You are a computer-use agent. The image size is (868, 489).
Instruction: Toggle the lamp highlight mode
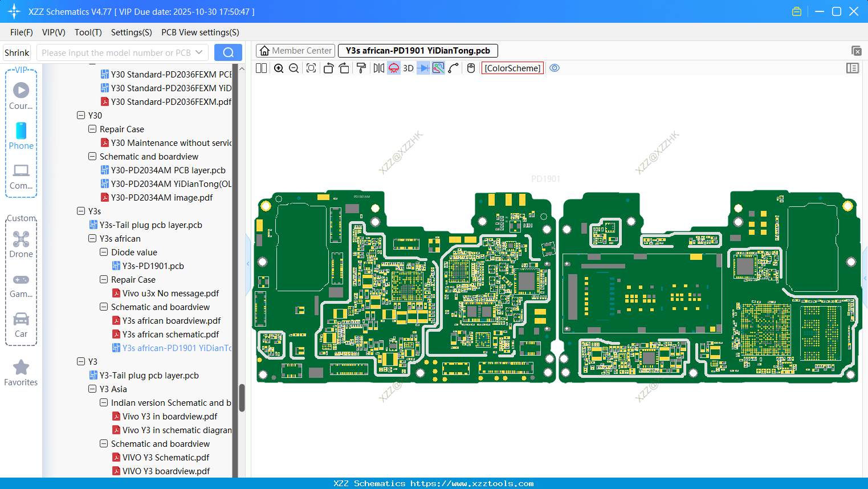(393, 68)
